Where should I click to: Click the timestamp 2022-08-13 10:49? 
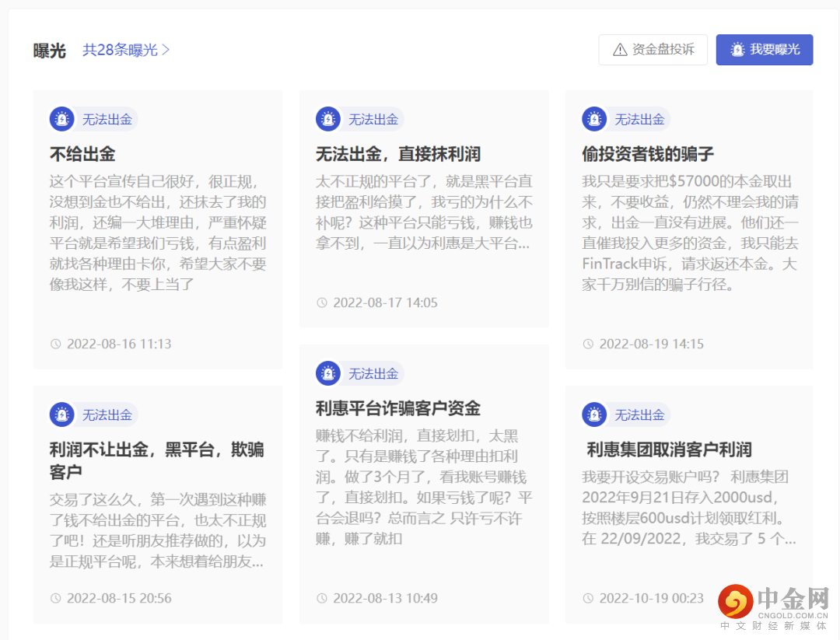(385, 598)
